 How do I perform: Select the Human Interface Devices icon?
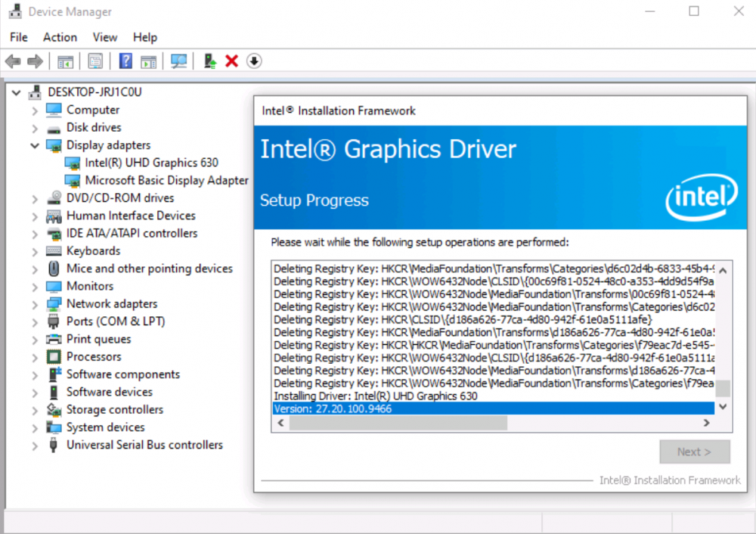(54, 216)
